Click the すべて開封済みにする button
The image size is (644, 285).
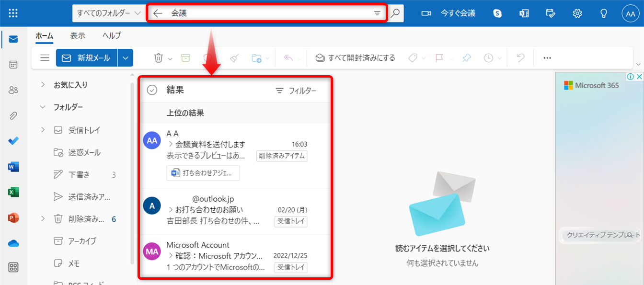[355, 57]
